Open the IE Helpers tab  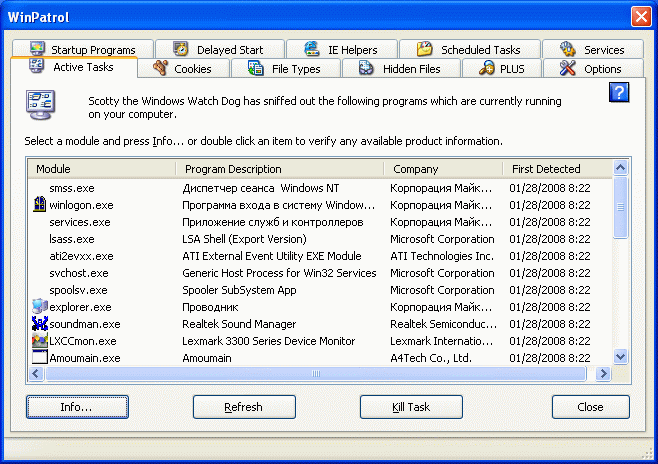[x=342, y=49]
